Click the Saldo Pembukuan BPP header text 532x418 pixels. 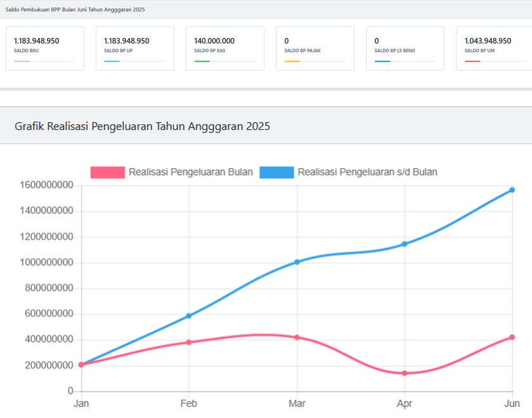click(x=75, y=10)
